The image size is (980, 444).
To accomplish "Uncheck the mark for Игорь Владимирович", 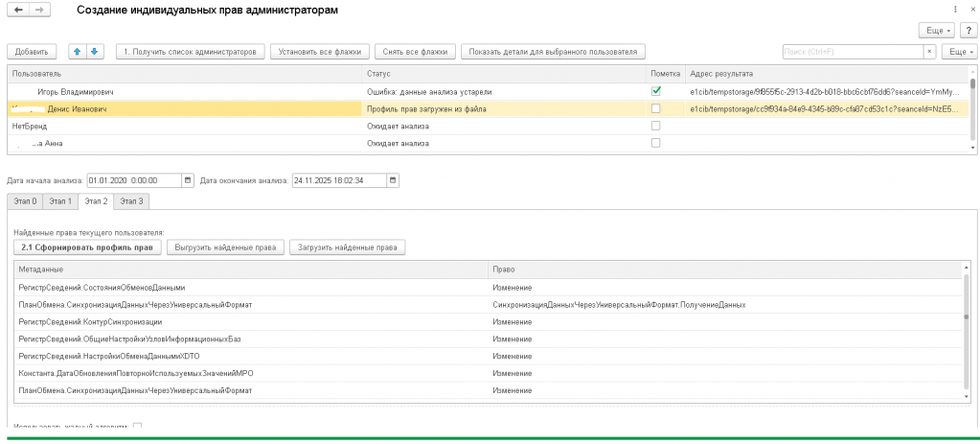I will pyautogui.click(x=656, y=91).
